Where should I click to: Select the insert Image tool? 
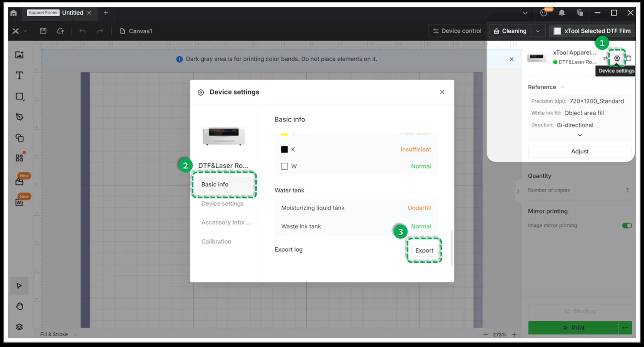pyautogui.click(x=19, y=55)
